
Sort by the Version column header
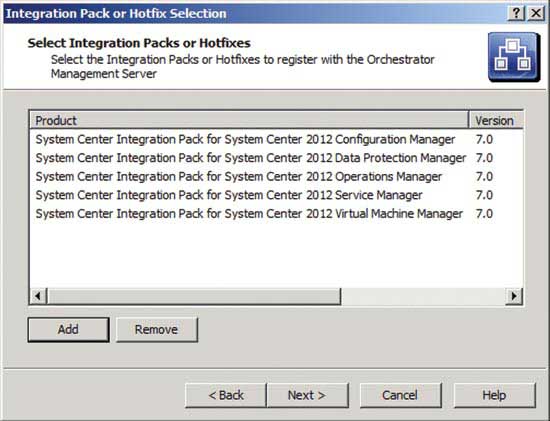click(x=496, y=120)
